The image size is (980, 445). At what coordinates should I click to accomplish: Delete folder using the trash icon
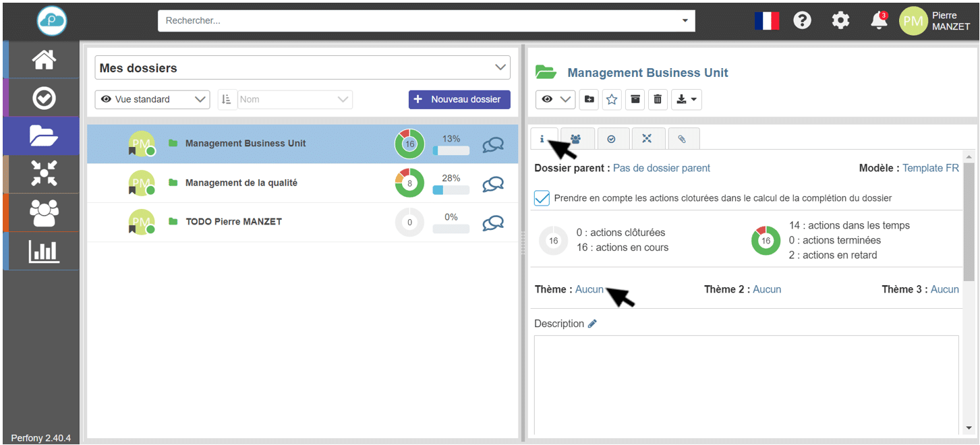click(658, 100)
